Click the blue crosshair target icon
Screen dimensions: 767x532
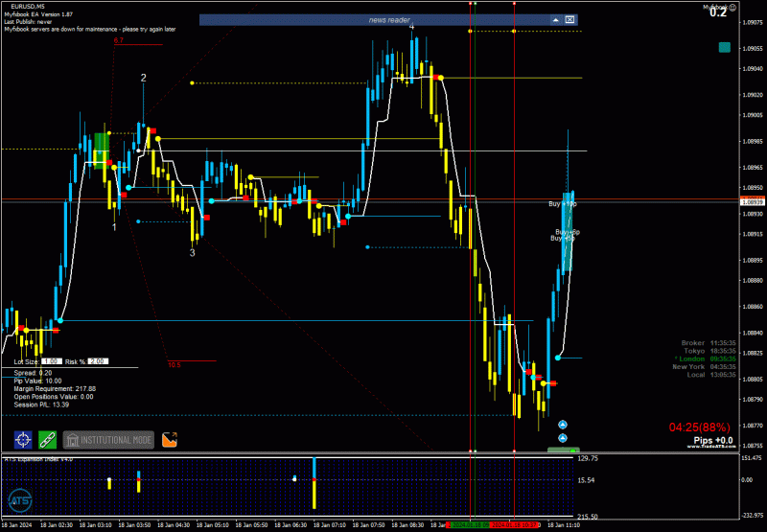point(23,440)
